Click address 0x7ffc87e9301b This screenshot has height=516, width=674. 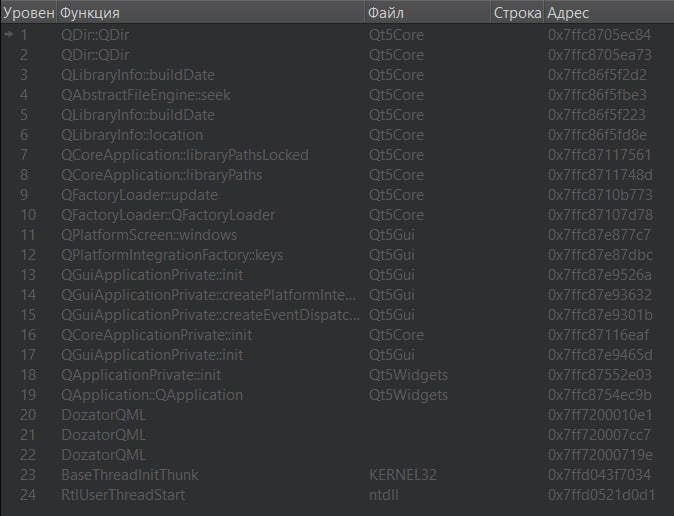[x=600, y=315]
